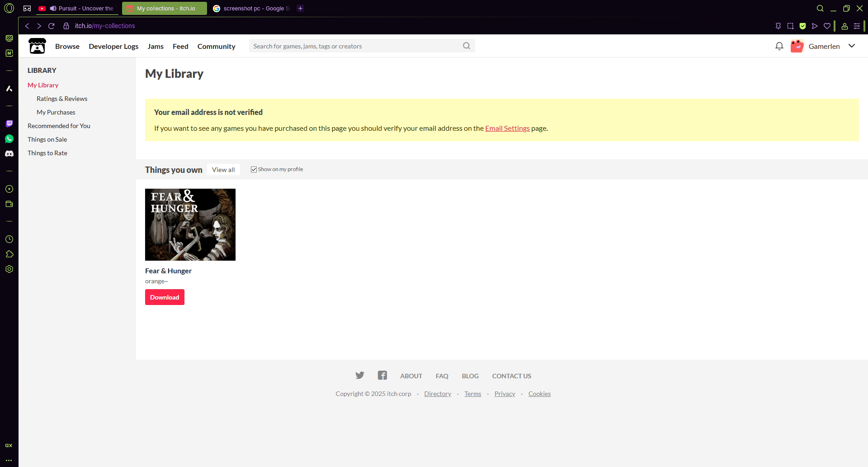Toggle Show on my profile checkbox
The image size is (868, 467).
tap(254, 169)
